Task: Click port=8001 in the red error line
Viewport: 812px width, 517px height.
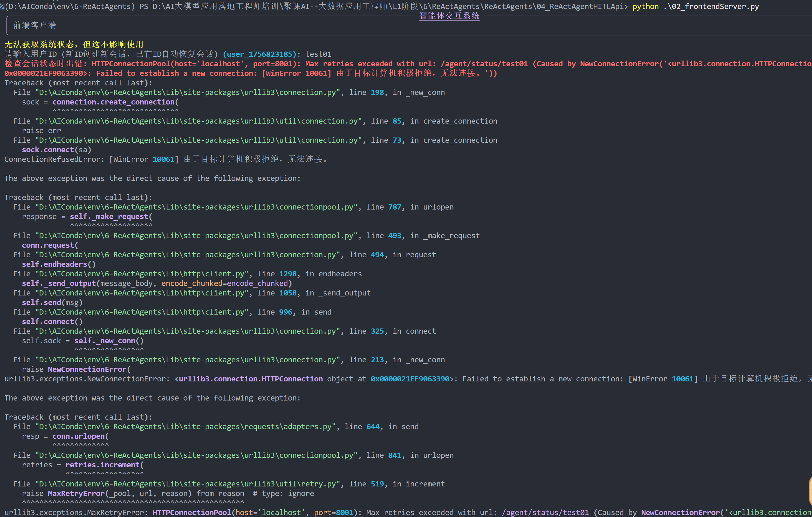Action: pyautogui.click(x=275, y=64)
